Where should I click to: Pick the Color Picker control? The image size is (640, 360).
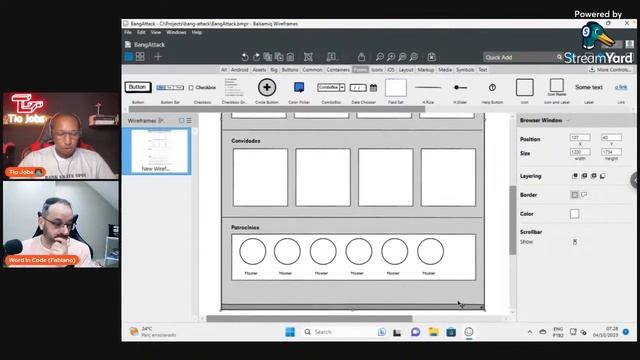[299, 87]
